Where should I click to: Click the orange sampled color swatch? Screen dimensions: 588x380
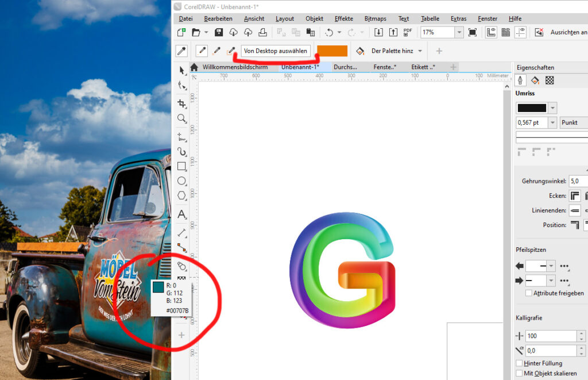tap(332, 51)
